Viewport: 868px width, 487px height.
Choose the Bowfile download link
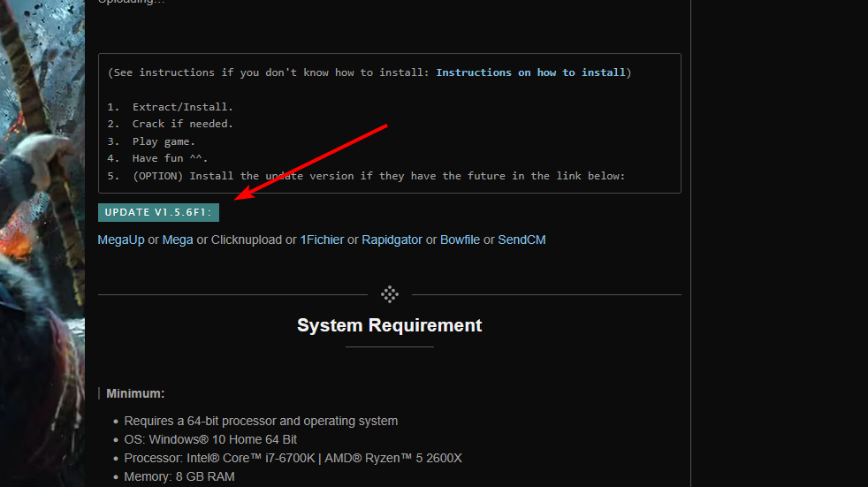tap(460, 240)
